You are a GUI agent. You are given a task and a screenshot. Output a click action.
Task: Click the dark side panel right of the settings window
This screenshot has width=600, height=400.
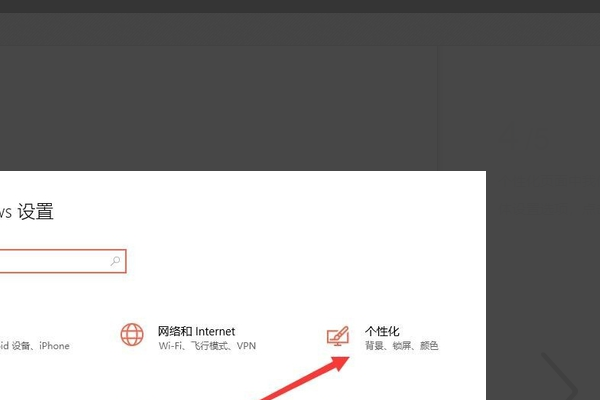point(543,268)
